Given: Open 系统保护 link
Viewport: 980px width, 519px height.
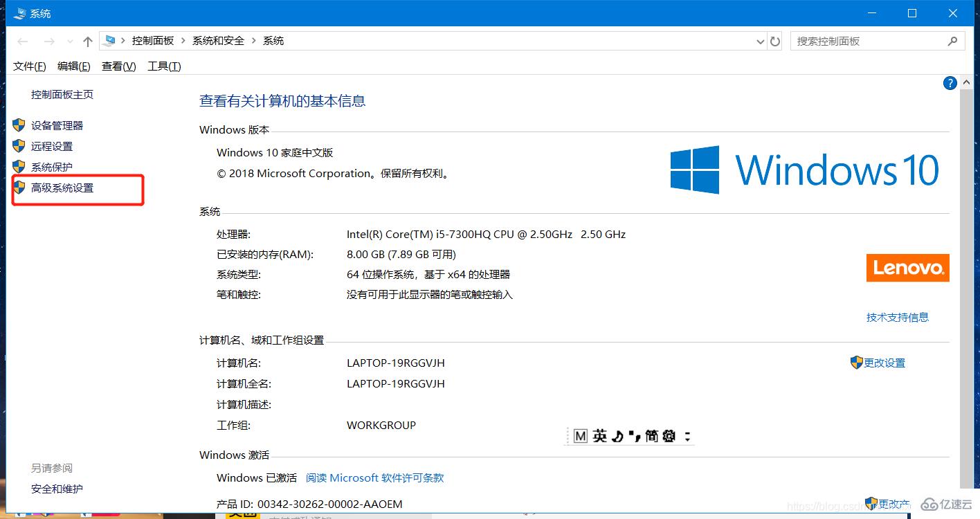Looking at the screenshot, I should click(52, 167).
